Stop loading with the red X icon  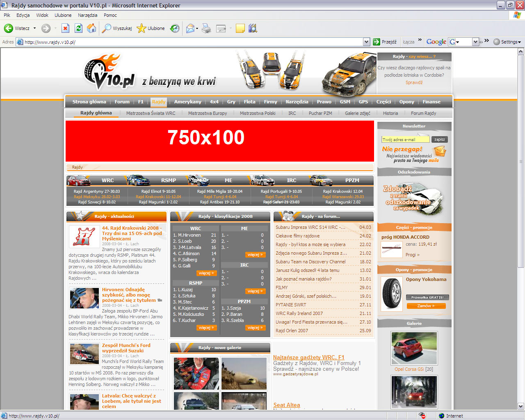pyautogui.click(x=65, y=28)
